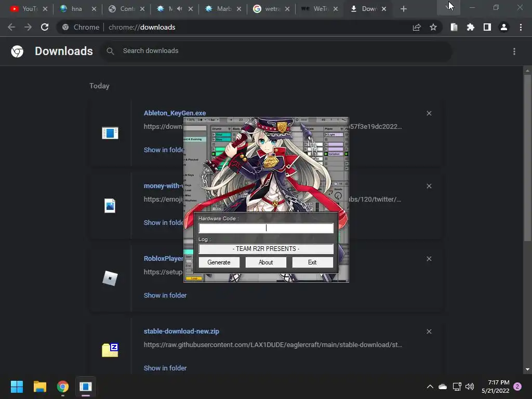Image resolution: width=532 pixels, height=399 pixels.
Task: Show RobloxPlayer download in folder
Action: (165, 295)
